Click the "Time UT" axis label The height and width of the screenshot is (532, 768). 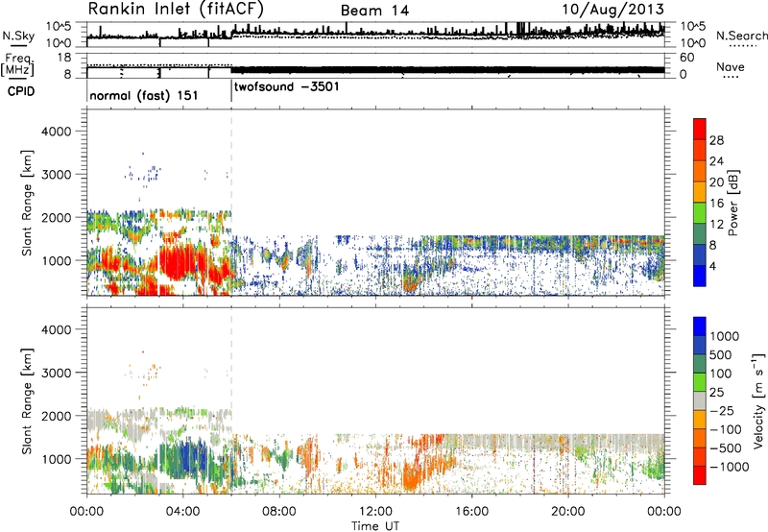pos(375,526)
